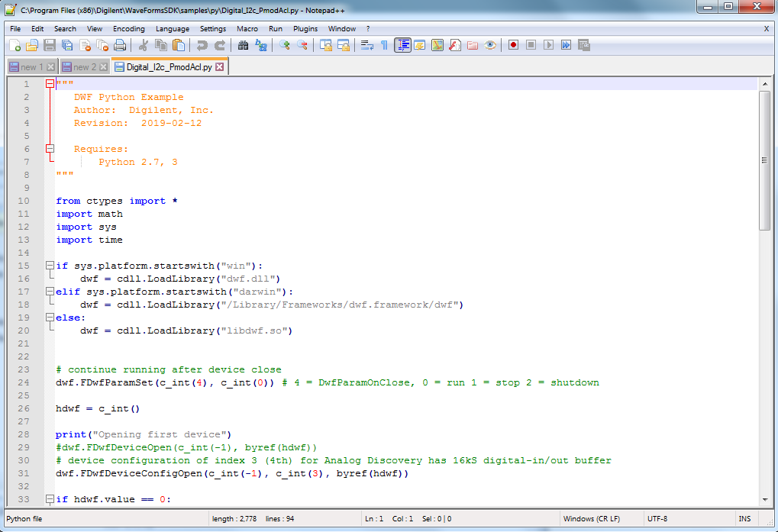Screen dimensions: 778x532
Task: Create a new document with the New icon
Action: (15, 46)
